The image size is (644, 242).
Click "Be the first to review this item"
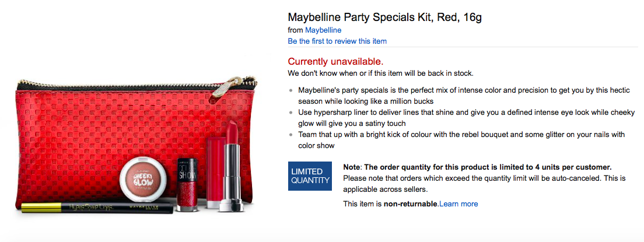point(337,41)
